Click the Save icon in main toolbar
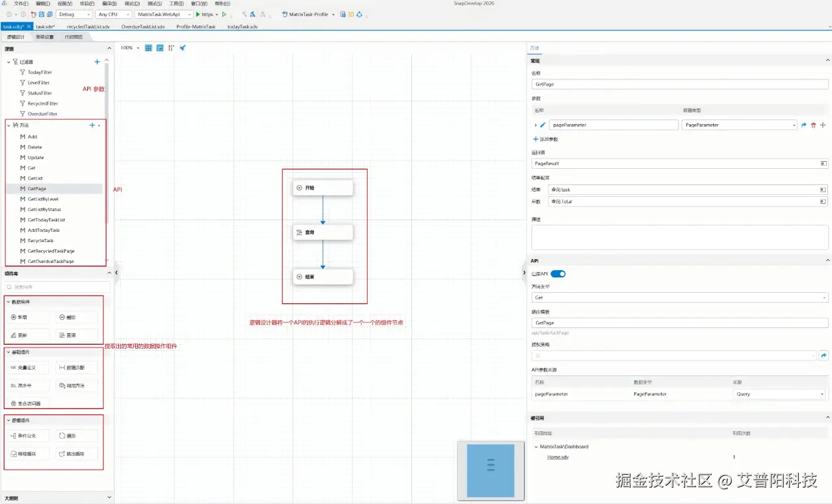The height and width of the screenshot is (504, 832). click(x=42, y=14)
